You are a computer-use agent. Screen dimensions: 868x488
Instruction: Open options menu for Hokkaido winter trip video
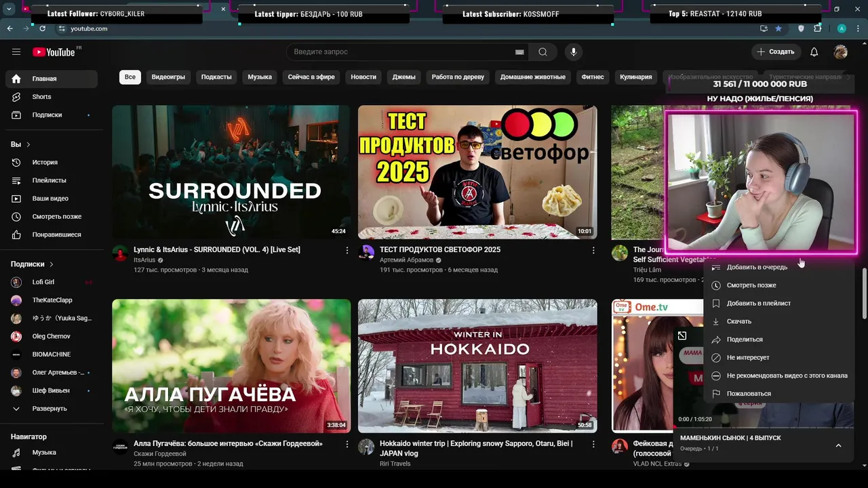[x=593, y=445]
